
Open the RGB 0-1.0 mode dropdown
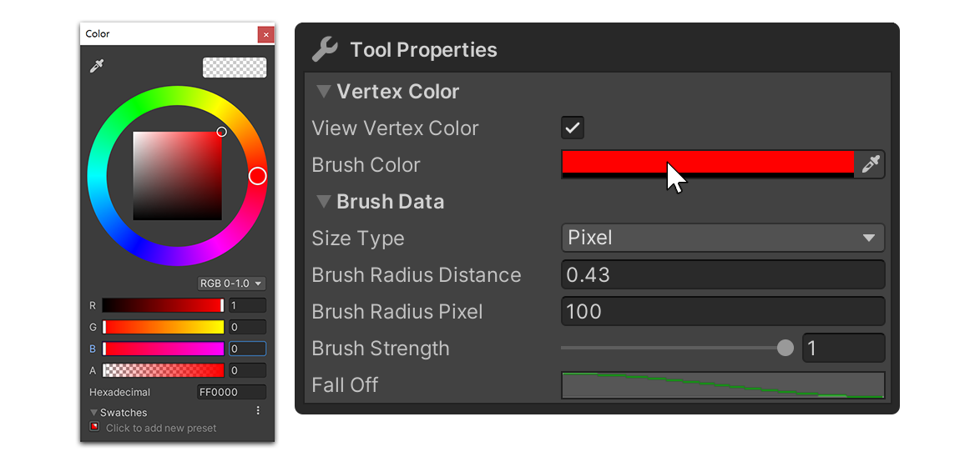tap(231, 284)
